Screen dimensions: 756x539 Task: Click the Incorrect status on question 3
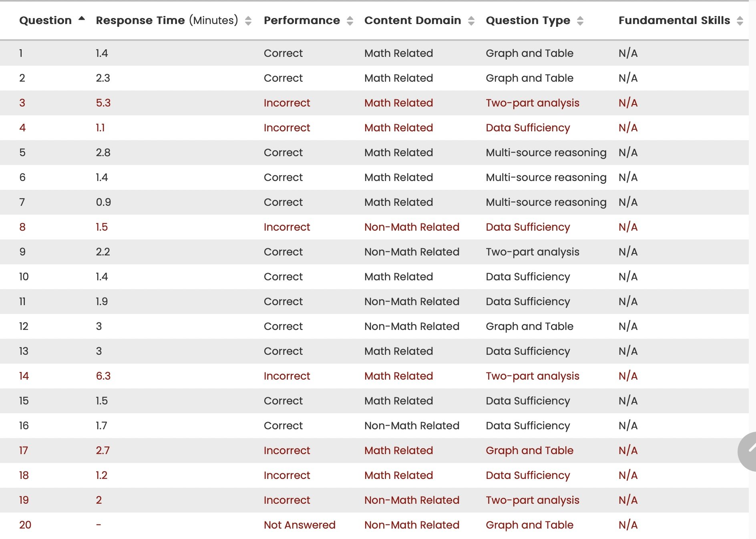pyautogui.click(x=287, y=103)
